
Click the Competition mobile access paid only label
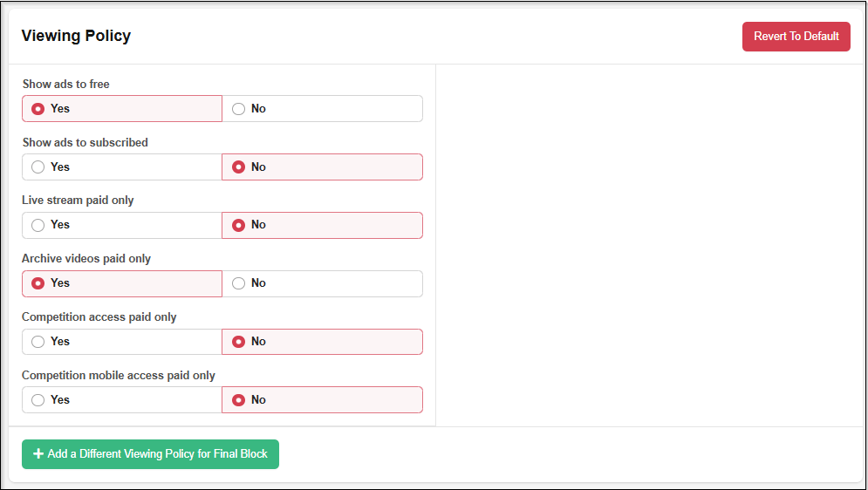119,376
